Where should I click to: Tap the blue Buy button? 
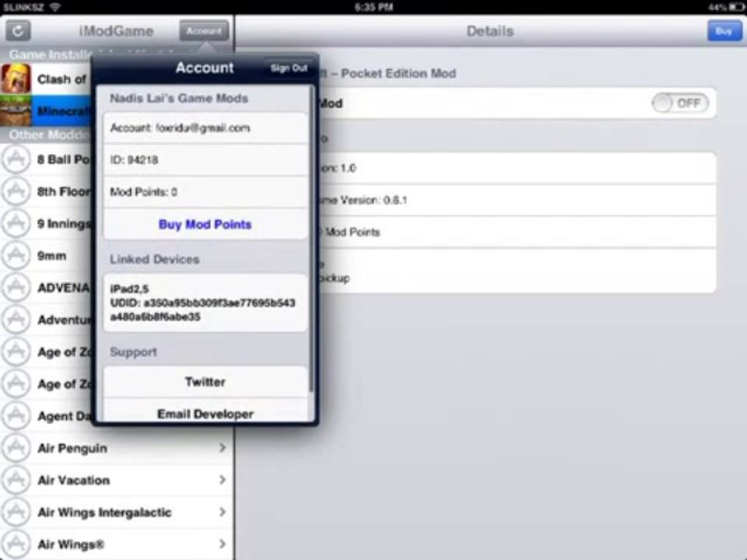(724, 31)
